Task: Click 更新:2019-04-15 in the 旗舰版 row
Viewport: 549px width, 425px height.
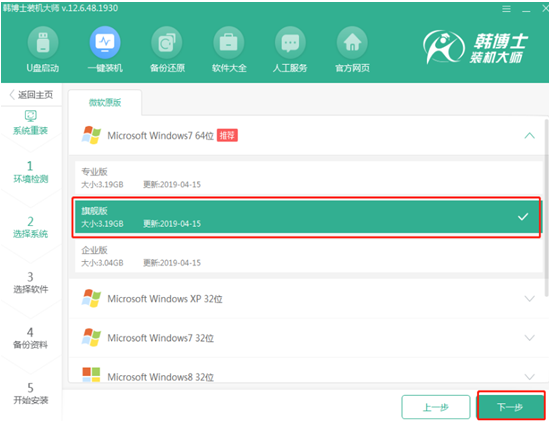Action: tap(172, 224)
